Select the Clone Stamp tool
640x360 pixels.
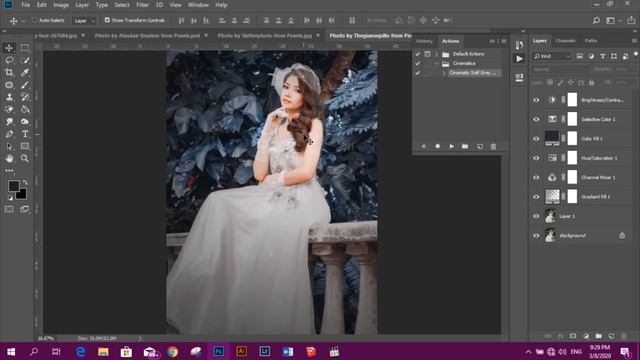coord(9,97)
